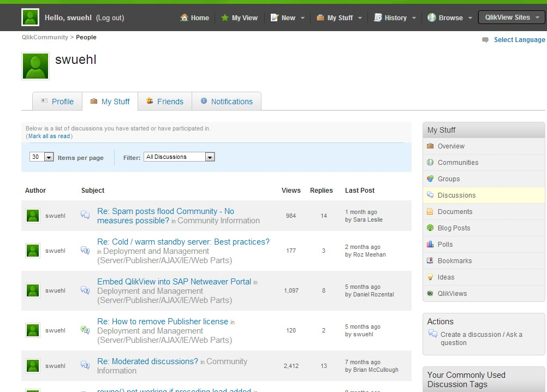Viewport: 547px width, 392px height.
Task: Click the answered-question icon on the Publisher license row
Action: pyautogui.click(x=85, y=330)
